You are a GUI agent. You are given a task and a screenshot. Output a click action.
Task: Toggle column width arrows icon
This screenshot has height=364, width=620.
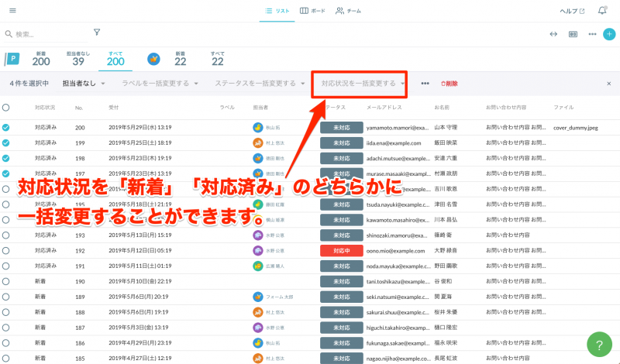(553, 34)
